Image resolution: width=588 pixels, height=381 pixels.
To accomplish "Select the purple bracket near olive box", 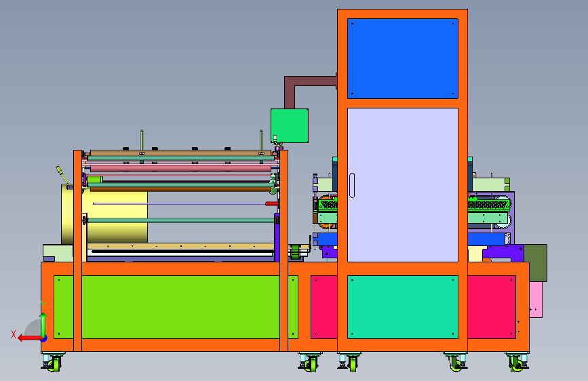I will tap(503, 253).
